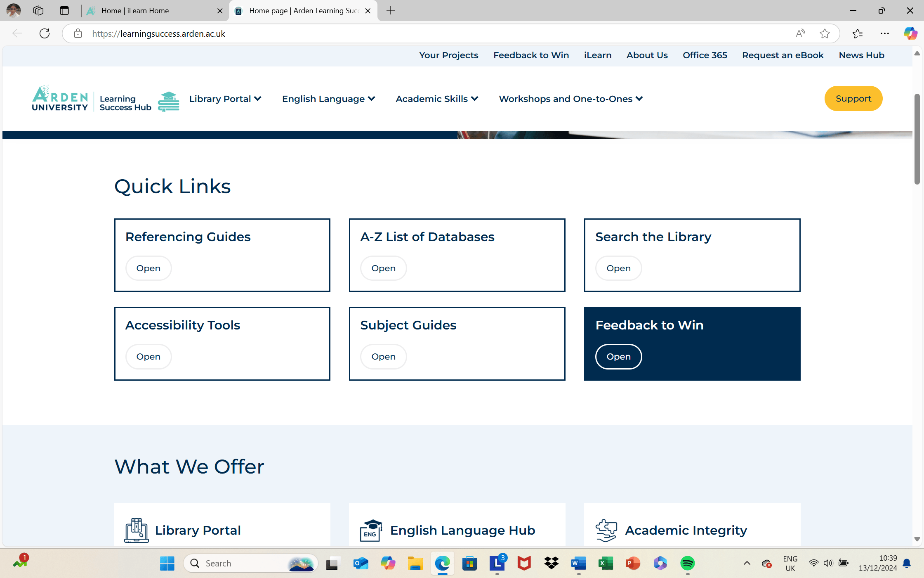Open the notifications bell in system tray

[907, 563]
